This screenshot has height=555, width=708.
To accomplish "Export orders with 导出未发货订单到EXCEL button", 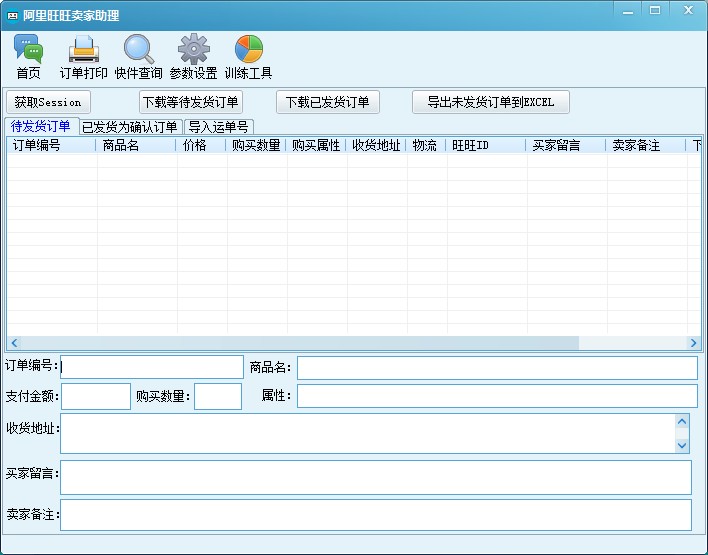I will tap(490, 102).
